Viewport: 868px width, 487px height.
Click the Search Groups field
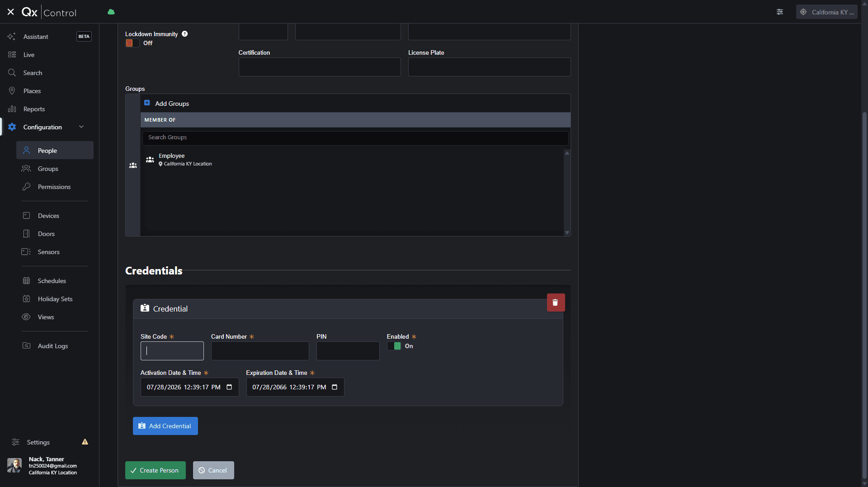[355, 138]
